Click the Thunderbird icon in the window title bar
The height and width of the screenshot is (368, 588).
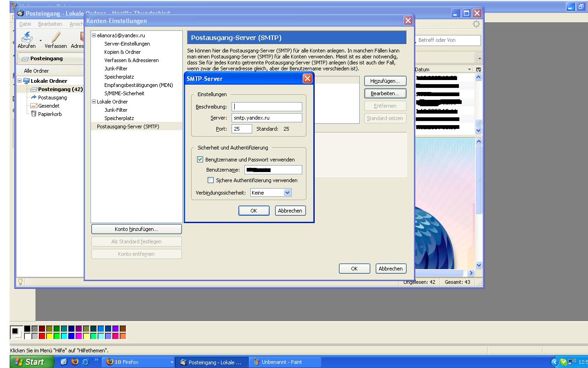(x=21, y=13)
